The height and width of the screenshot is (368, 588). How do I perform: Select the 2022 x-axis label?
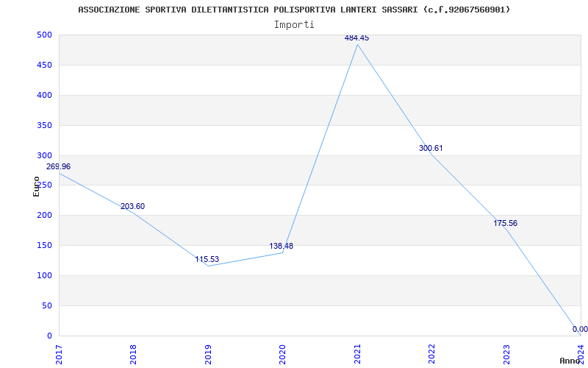[x=432, y=354]
